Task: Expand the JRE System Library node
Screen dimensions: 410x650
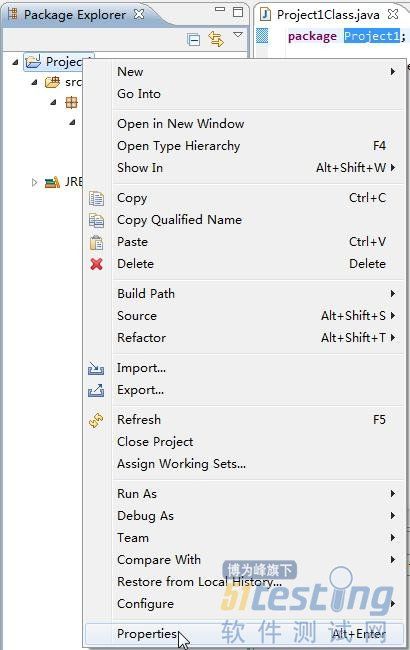Action: tap(34, 182)
